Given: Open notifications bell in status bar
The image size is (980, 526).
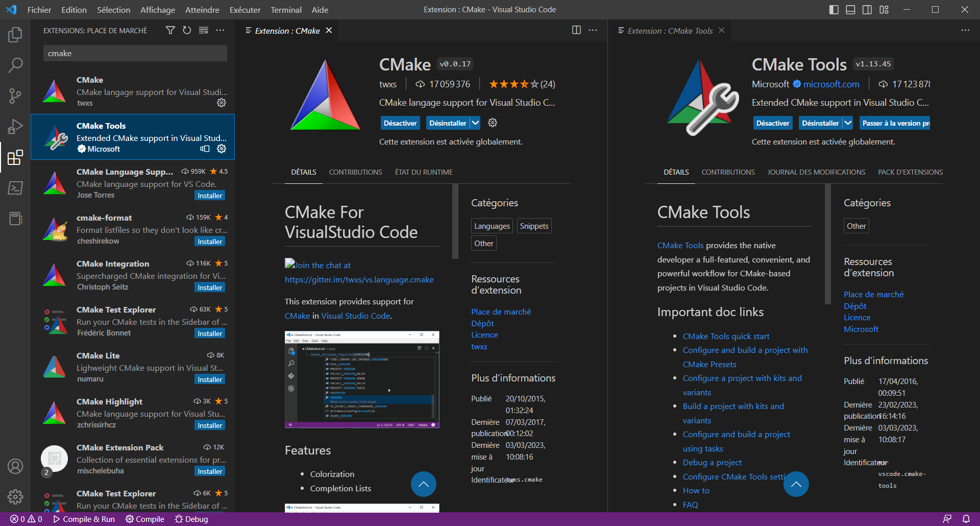Looking at the screenshot, I should coord(966,519).
